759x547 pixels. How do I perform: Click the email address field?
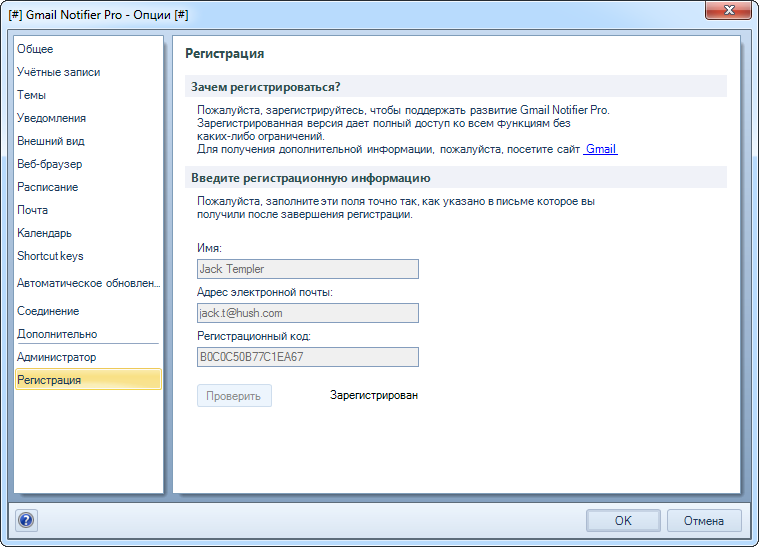click(308, 313)
